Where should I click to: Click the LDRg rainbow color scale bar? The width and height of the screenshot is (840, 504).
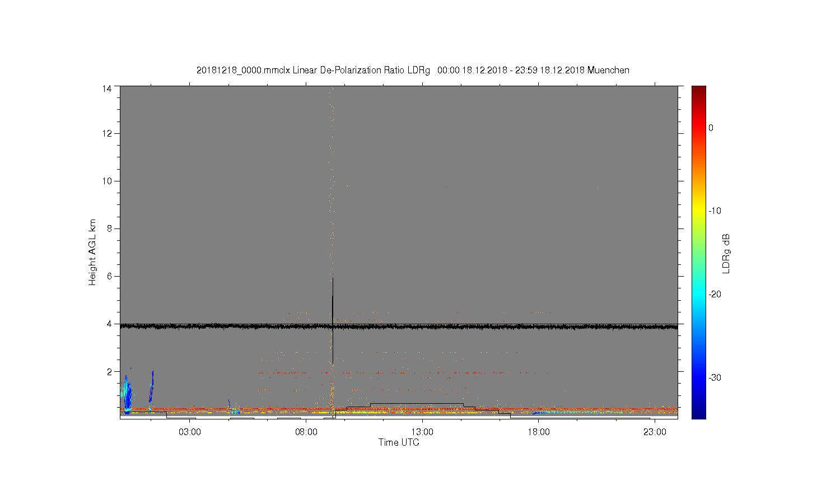(699, 252)
